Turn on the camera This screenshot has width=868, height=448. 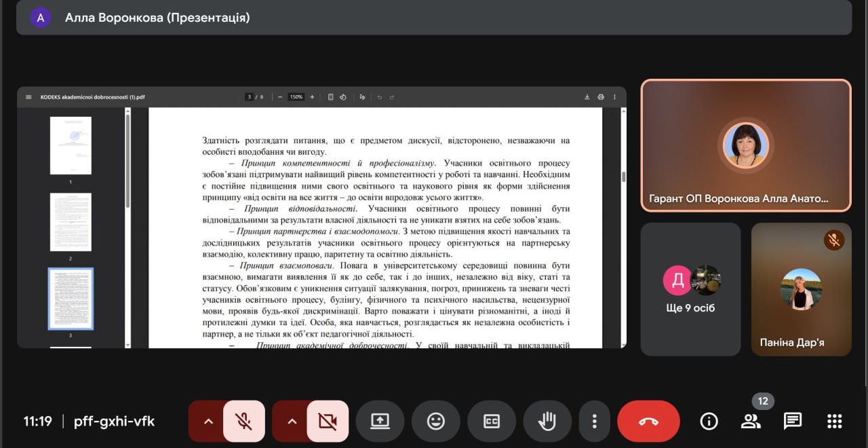click(x=328, y=422)
